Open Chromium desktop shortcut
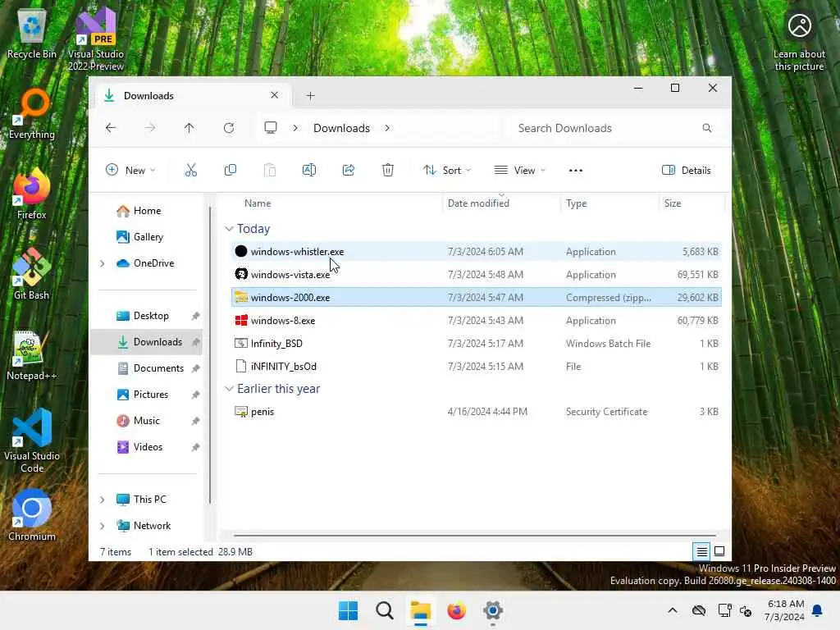 point(32,515)
